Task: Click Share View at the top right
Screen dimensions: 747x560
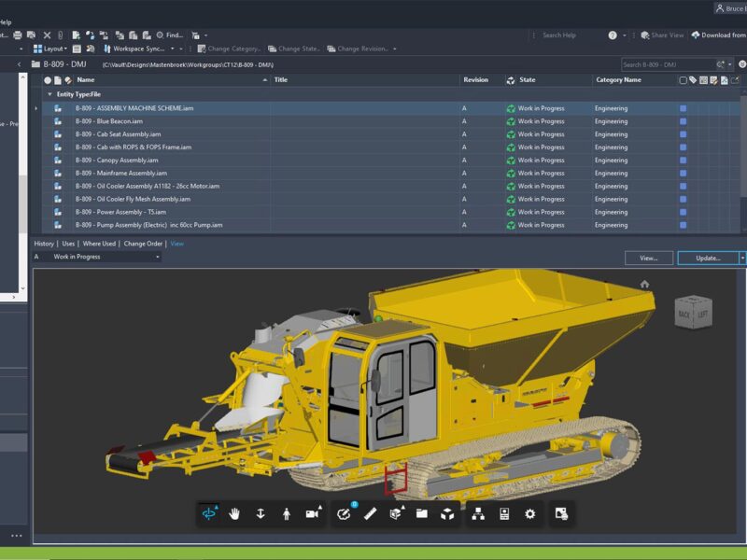Action: (x=663, y=35)
